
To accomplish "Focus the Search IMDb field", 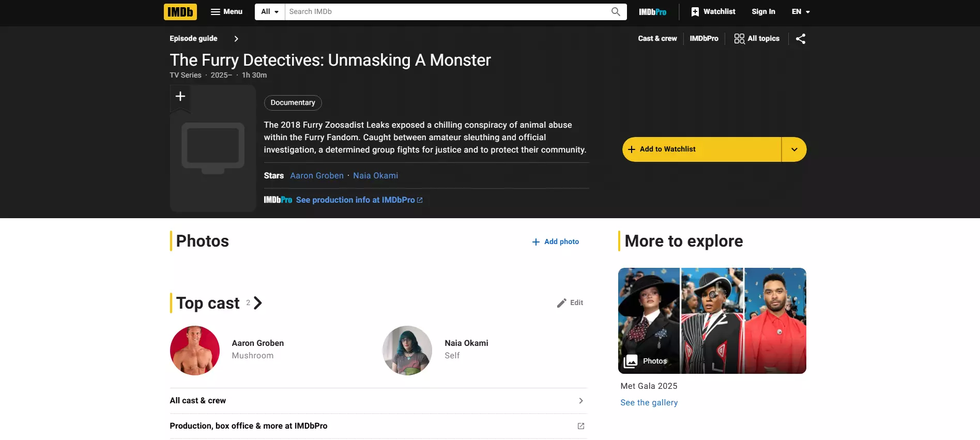I will [x=447, y=12].
